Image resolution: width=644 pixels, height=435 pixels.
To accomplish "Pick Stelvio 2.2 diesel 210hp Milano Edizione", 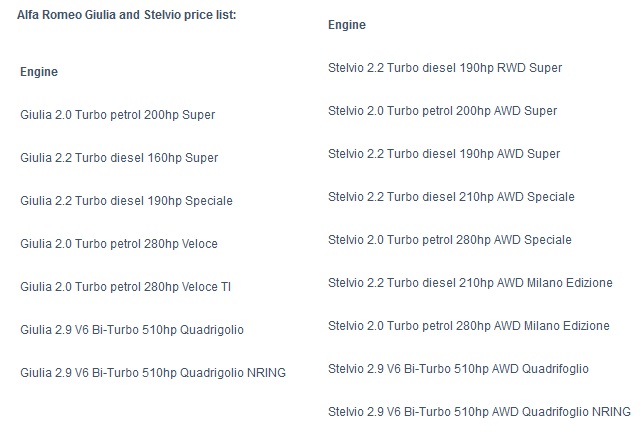I will [470, 283].
